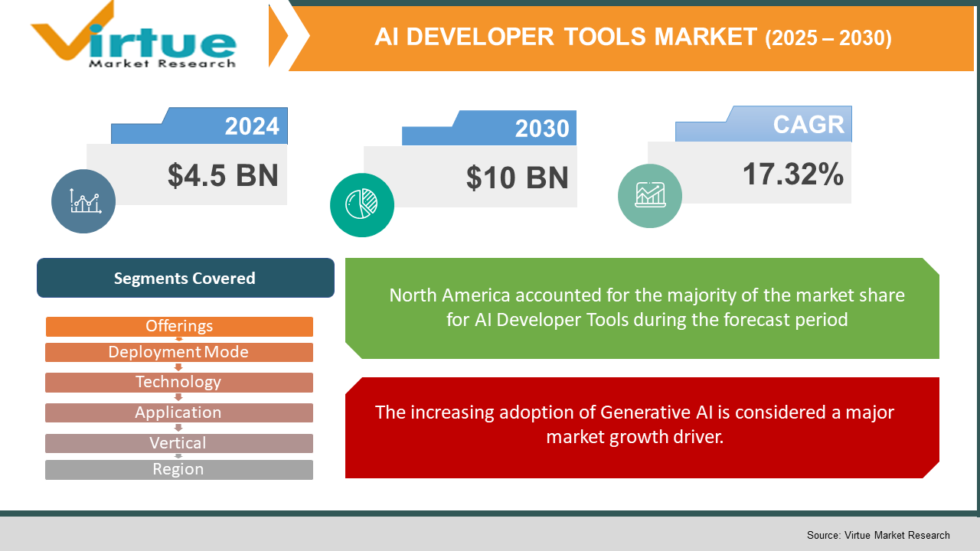The height and width of the screenshot is (551, 980).
Task: Select the Region segment bar
Action: click(x=179, y=469)
